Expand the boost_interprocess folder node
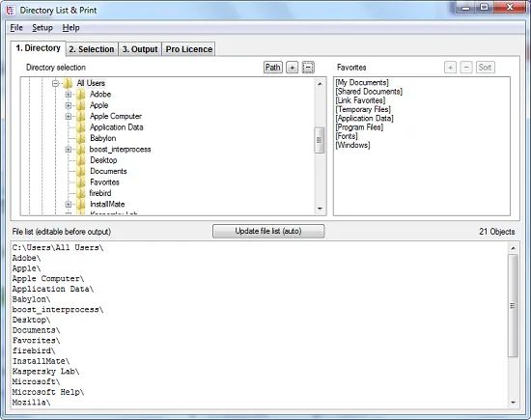The height and width of the screenshot is (420, 531). [x=69, y=150]
